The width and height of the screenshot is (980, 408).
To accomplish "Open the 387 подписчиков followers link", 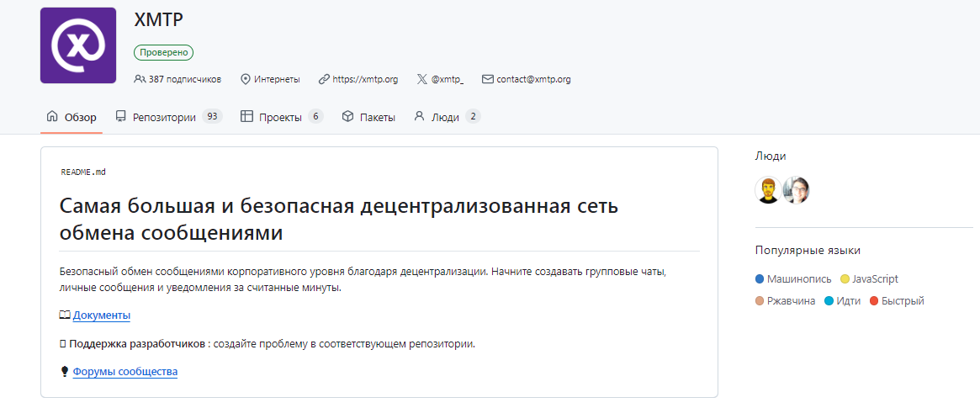I will tap(185, 79).
